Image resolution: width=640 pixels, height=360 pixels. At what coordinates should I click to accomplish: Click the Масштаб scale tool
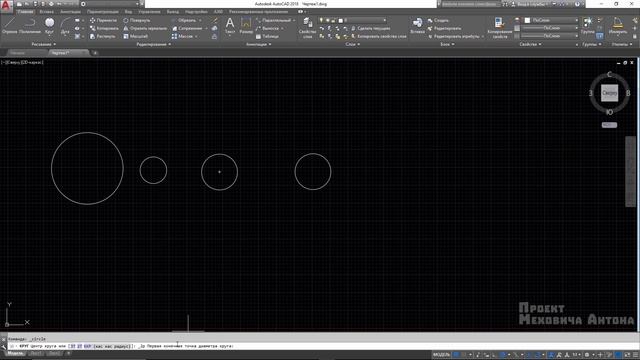pyautogui.click(x=136, y=36)
